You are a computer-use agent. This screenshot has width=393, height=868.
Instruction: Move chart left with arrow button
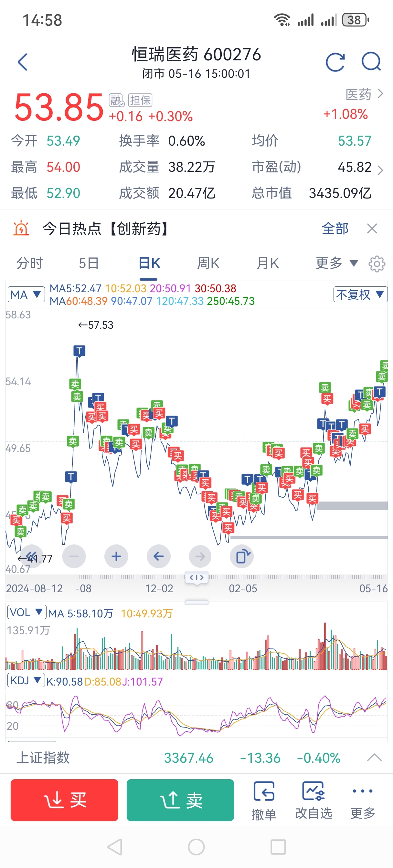click(159, 556)
